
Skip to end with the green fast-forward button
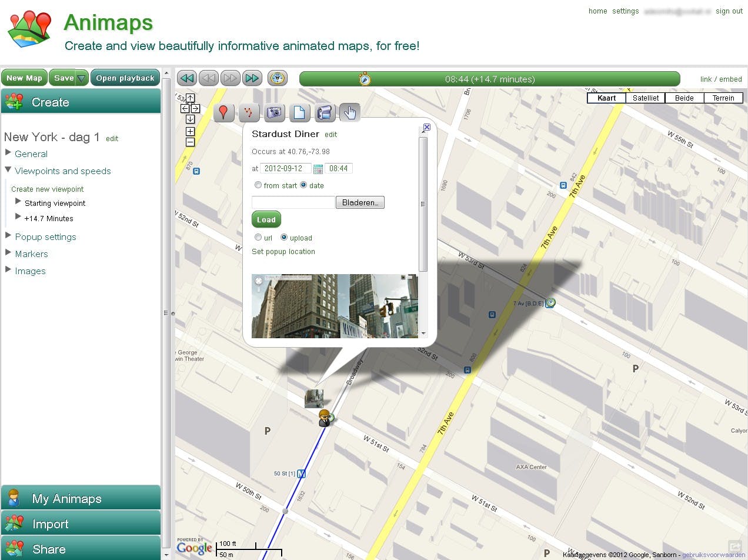[252, 78]
